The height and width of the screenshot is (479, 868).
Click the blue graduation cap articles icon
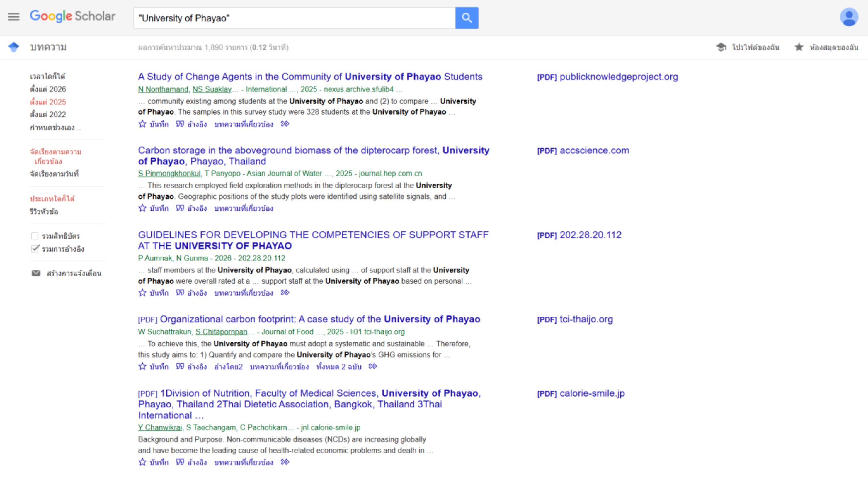(x=14, y=47)
